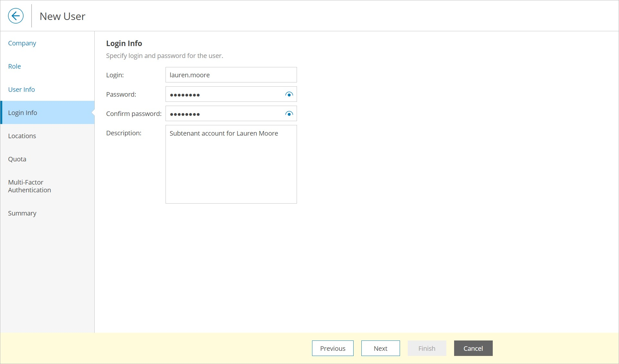This screenshot has height=364, width=619.
Task: Switch to the User Info step
Action: (x=21, y=90)
